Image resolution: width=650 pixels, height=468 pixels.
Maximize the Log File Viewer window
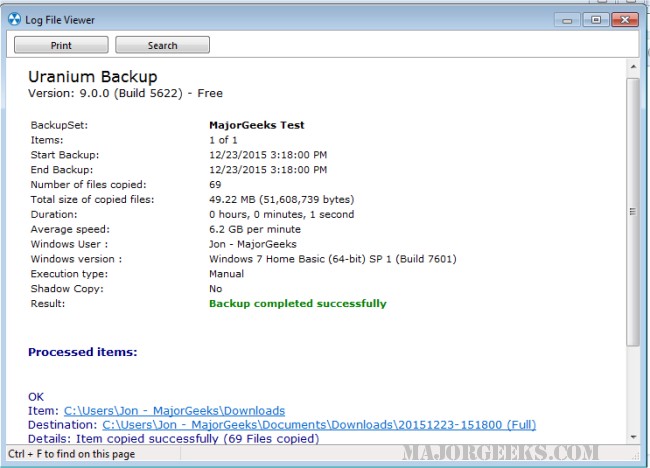(x=596, y=20)
